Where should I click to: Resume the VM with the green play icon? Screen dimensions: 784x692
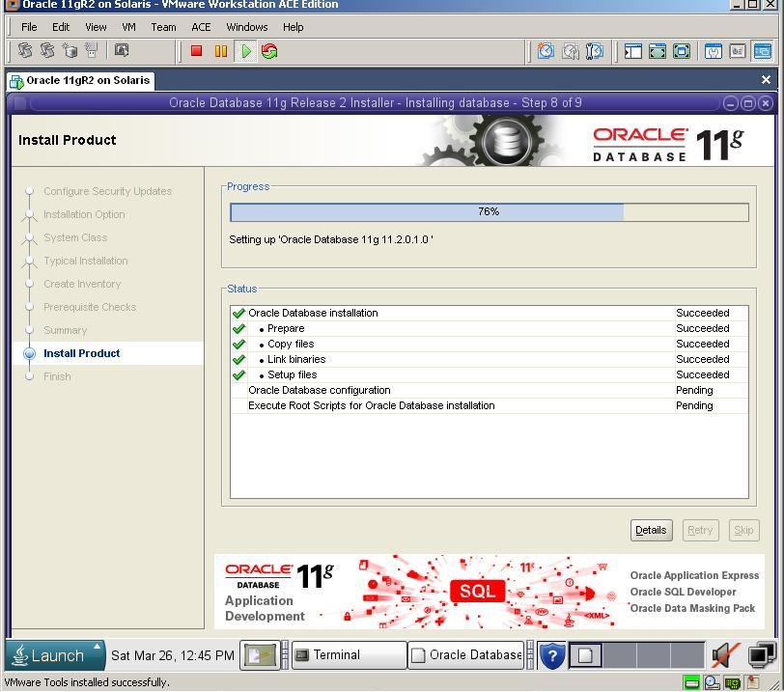244,51
